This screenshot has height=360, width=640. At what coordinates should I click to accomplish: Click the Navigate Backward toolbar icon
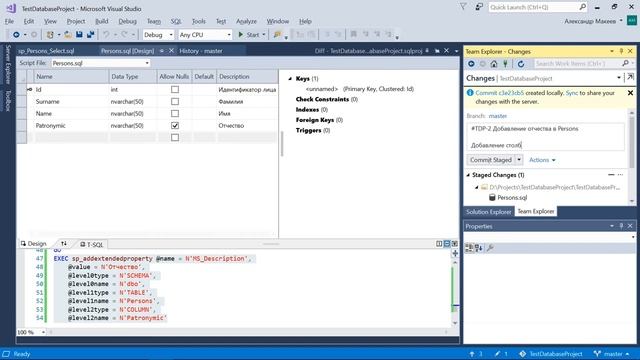(x=16, y=35)
